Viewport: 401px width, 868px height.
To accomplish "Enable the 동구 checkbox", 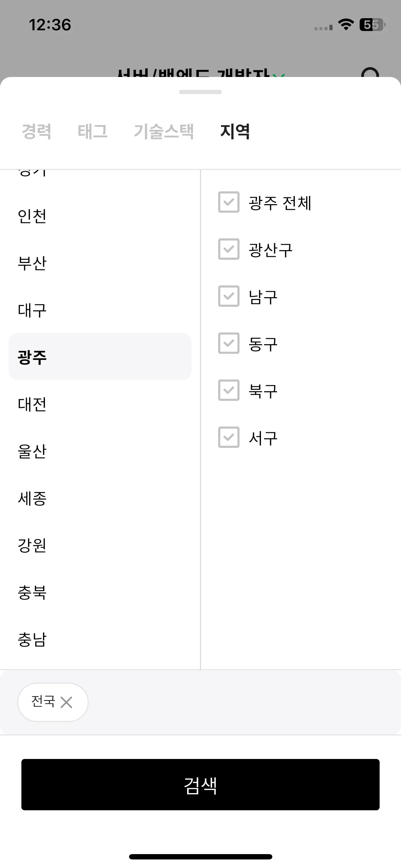I will coord(229,343).
